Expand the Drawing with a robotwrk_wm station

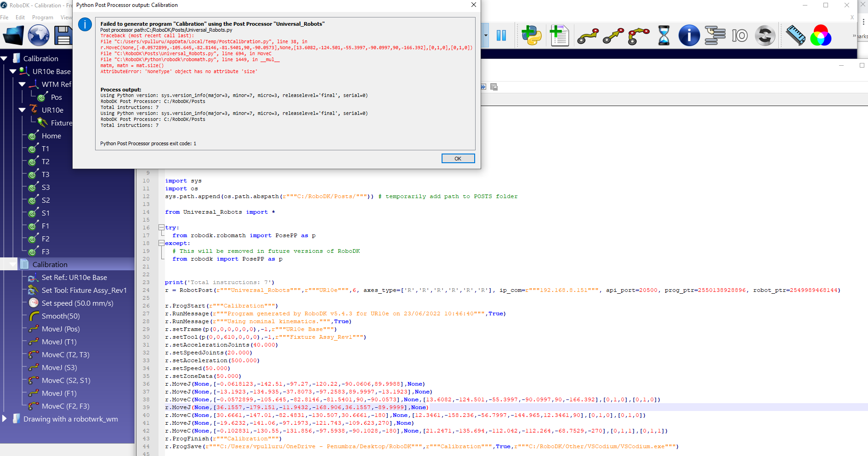click(x=5, y=419)
